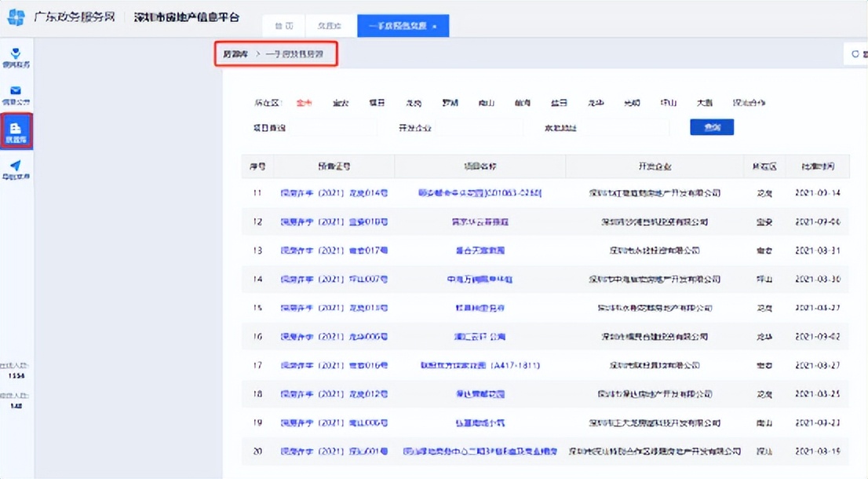Open the 信息公开 mail icon in the sidebar
The image size is (868, 479).
click(16, 94)
